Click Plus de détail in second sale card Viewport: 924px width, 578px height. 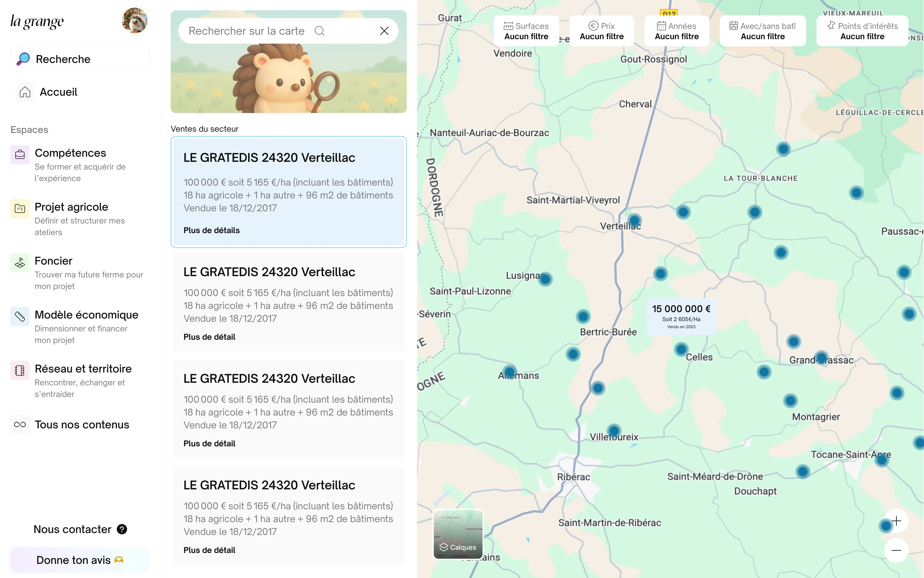[x=209, y=337]
